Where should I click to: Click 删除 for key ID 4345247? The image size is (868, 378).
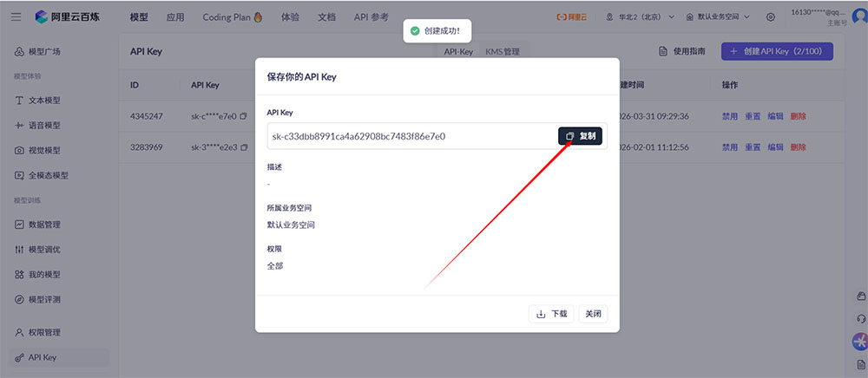tap(798, 116)
